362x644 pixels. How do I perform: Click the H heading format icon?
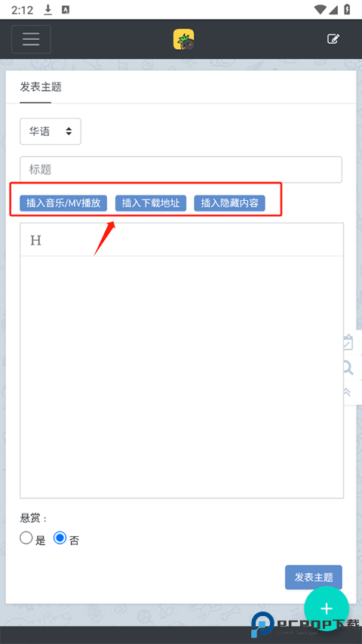tap(35, 240)
